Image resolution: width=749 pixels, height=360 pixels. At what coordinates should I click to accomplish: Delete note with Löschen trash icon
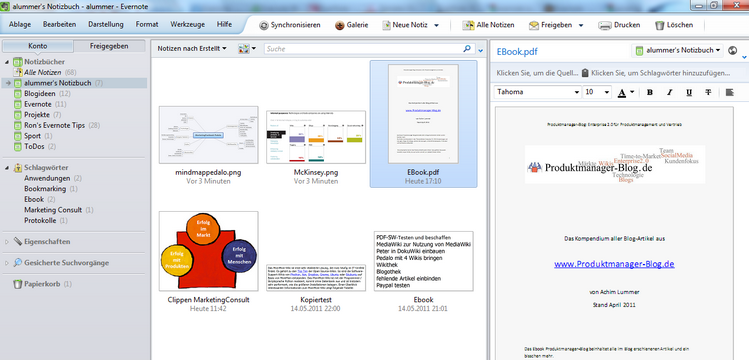[x=659, y=25]
